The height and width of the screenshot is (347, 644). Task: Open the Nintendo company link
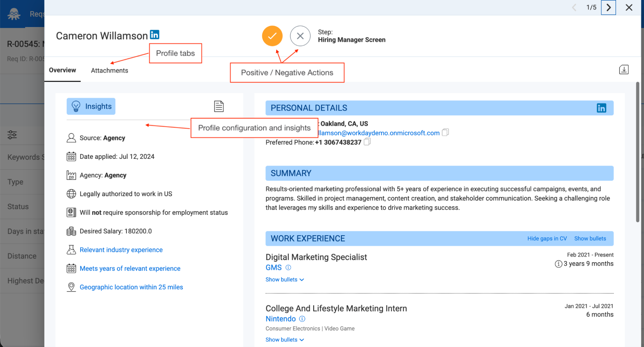[281, 319]
